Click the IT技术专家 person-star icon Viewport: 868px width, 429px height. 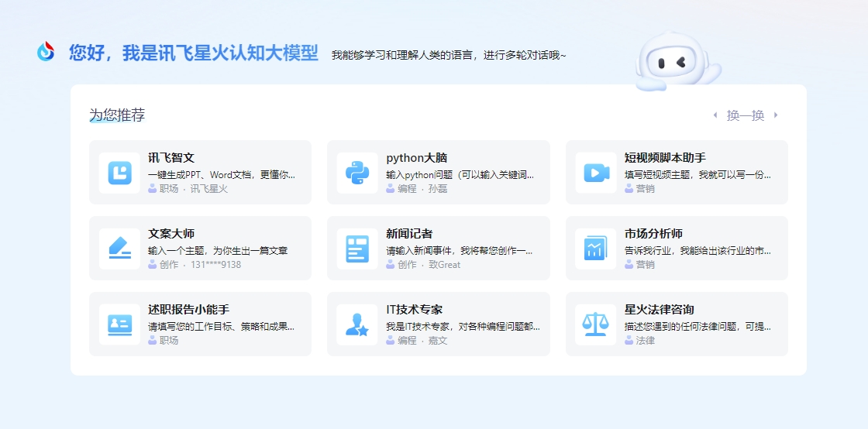click(357, 324)
